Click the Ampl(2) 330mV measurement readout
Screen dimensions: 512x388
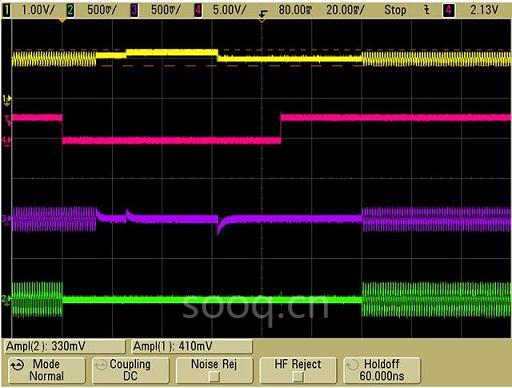pos(65,346)
